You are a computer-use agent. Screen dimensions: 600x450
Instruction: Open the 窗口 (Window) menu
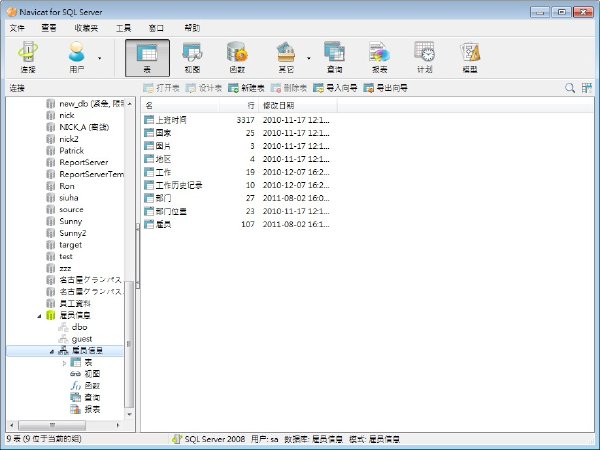pos(156,28)
